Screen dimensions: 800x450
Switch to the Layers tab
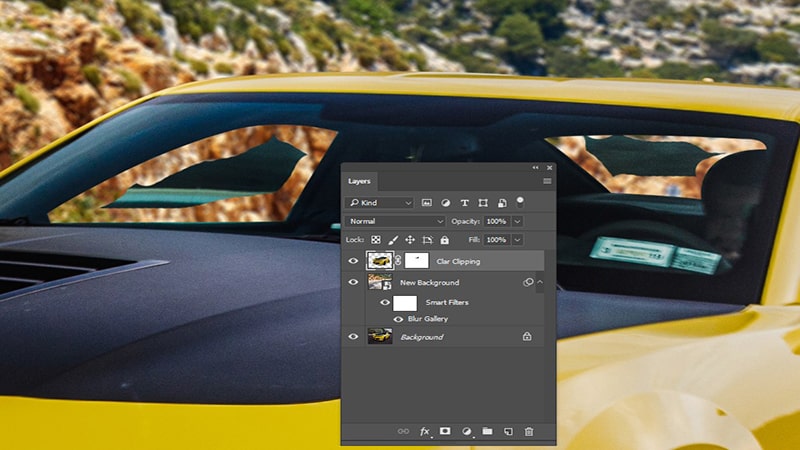(360, 181)
